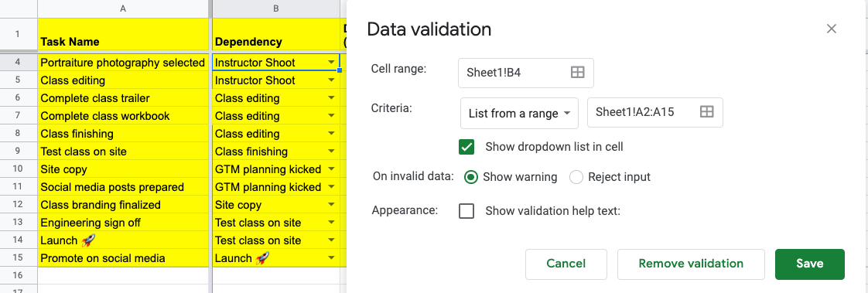Open dropdown arrow in row 6 Dependency cell
This screenshot has width=868, height=293.
click(331, 98)
